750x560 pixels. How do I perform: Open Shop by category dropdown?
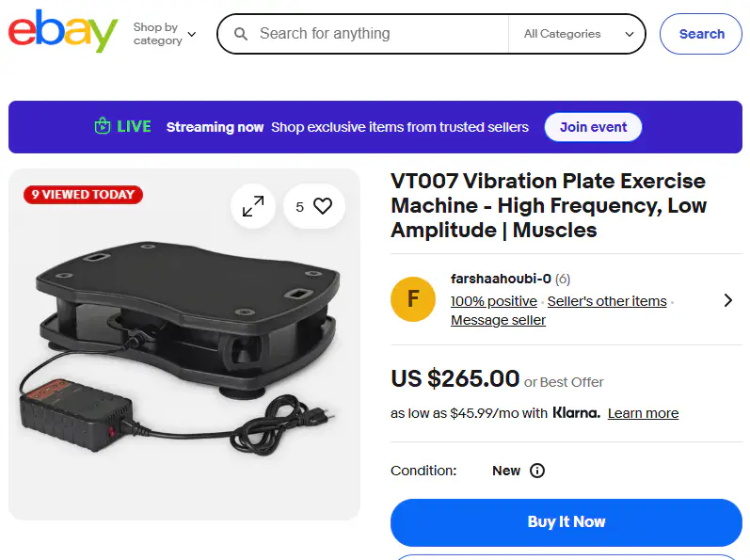[x=165, y=34]
